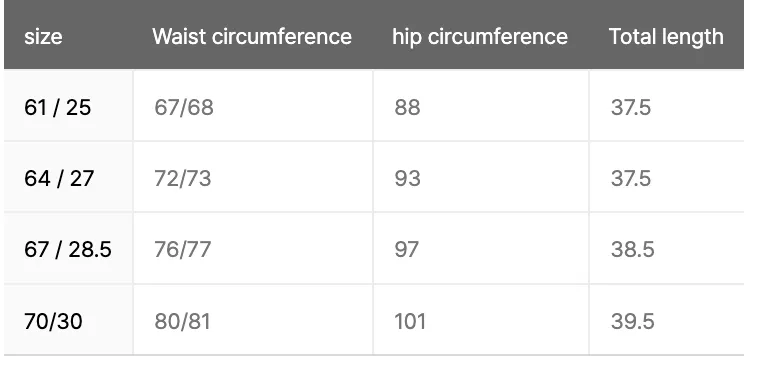Click the total length value 39.5
This screenshot has width=768, height=368.
632,321
